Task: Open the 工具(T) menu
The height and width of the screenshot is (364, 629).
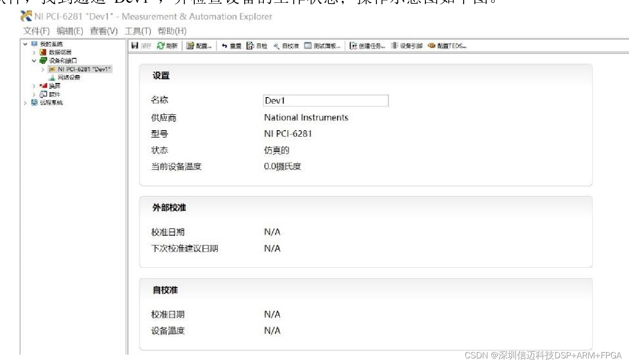Action: (x=138, y=31)
